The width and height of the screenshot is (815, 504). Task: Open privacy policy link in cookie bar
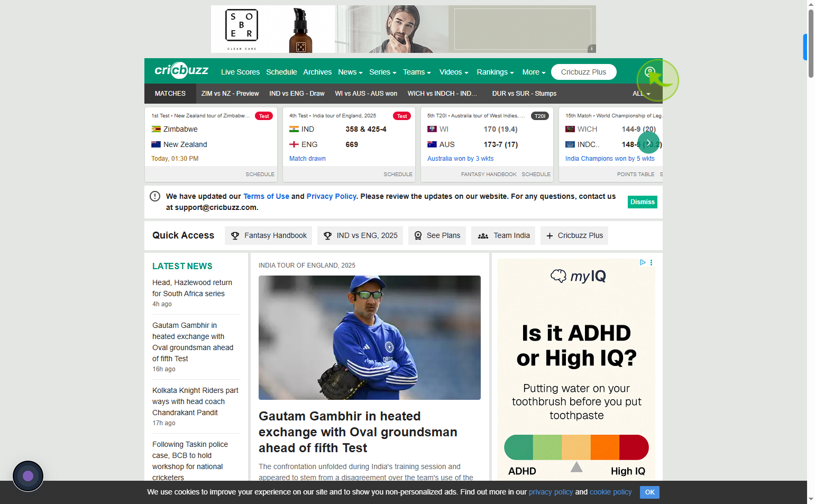tap(551, 492)
